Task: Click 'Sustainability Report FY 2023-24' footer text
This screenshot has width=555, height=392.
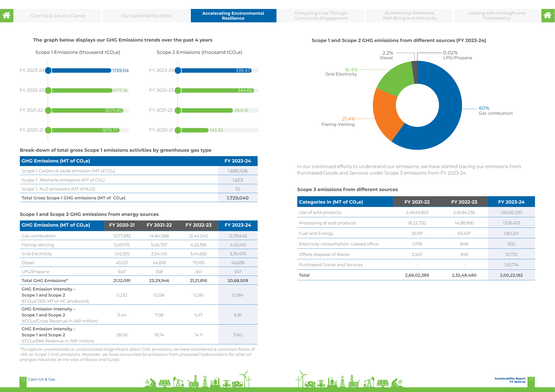Action: [x=510, y=380]
